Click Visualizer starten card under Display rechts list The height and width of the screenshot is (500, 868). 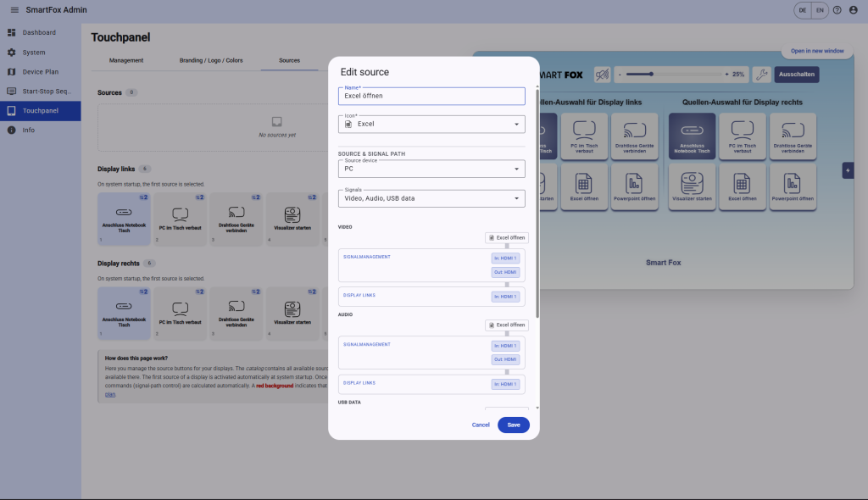pyautogui.click(x=292, y=314)
